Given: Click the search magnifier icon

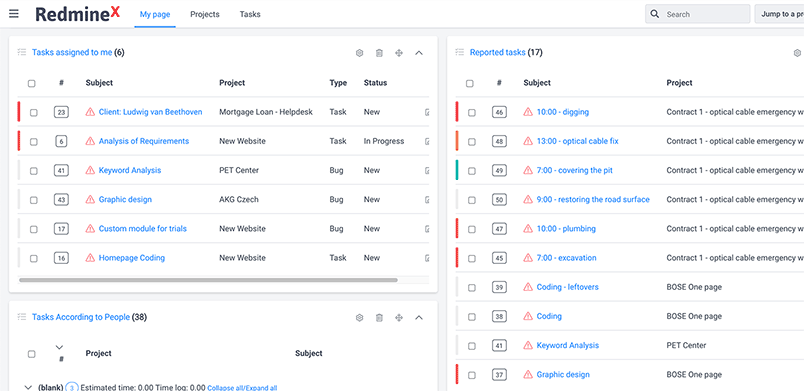Looking at the screenshot, I should tap(655, 14).
